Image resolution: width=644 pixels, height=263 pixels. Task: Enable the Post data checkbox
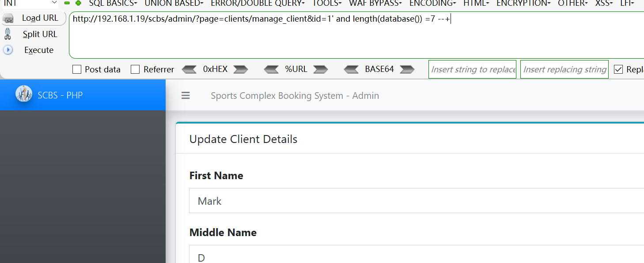[x=77, y=69]
